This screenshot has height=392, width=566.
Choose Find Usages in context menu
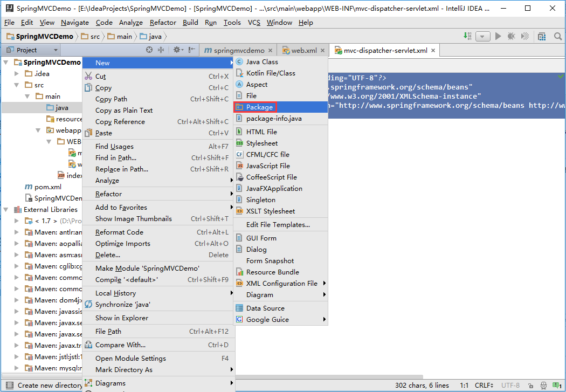(x=158, y=146)
